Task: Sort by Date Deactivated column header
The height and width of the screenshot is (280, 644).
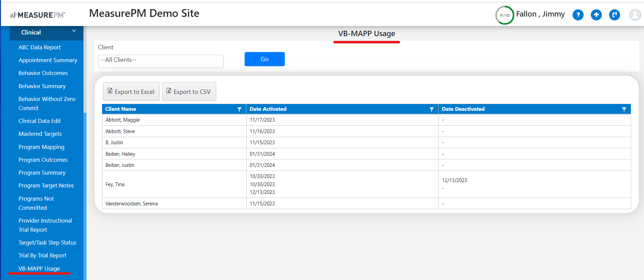Action: [x=463, y=109]
